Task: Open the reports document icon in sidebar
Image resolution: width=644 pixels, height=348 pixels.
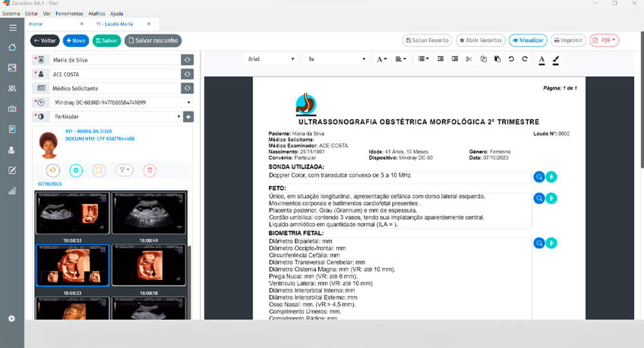Action: [x=12, y=129]
